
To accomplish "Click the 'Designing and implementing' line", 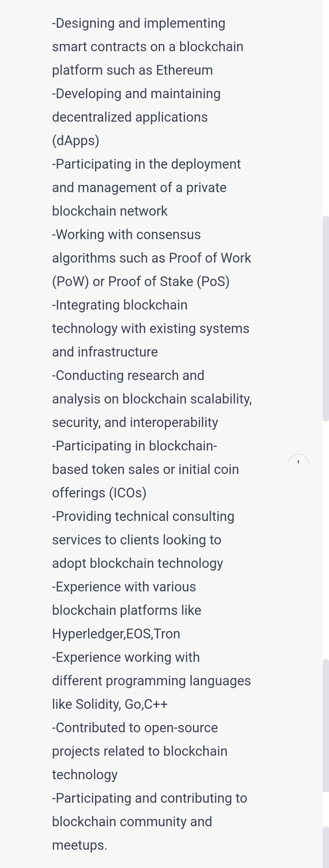I will click(139, 23).
